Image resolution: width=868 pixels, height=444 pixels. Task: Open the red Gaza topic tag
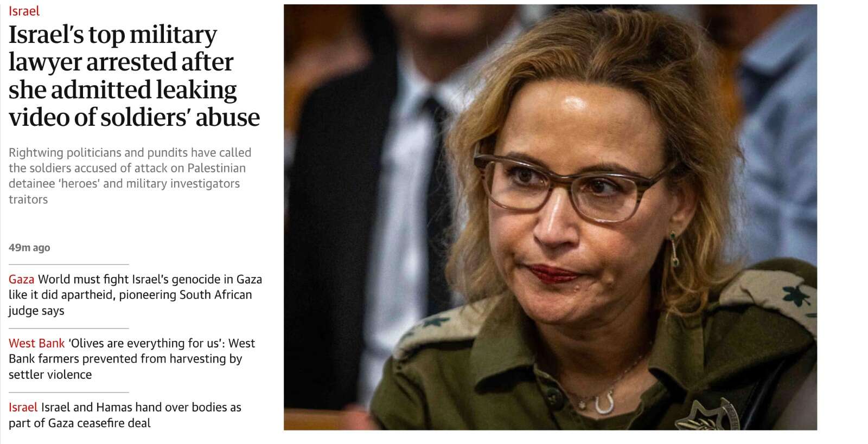click(21, 279)
